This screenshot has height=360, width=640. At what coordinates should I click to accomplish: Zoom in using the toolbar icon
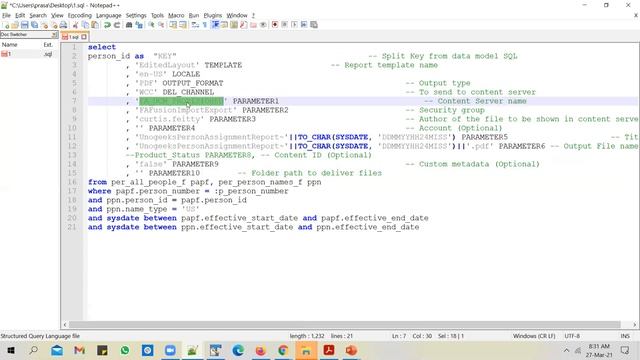[152, 25]
